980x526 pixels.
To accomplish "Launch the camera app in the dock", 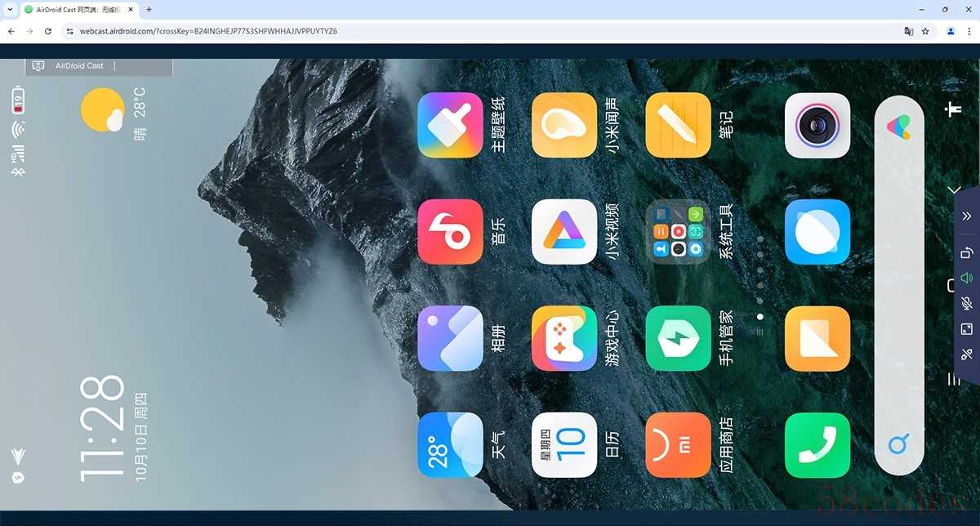I will [817, 125].
